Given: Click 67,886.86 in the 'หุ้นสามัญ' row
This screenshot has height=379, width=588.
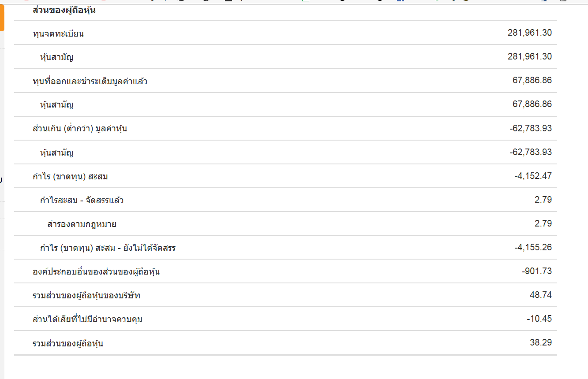Looking at the screenshot, I should pos(532,104).
